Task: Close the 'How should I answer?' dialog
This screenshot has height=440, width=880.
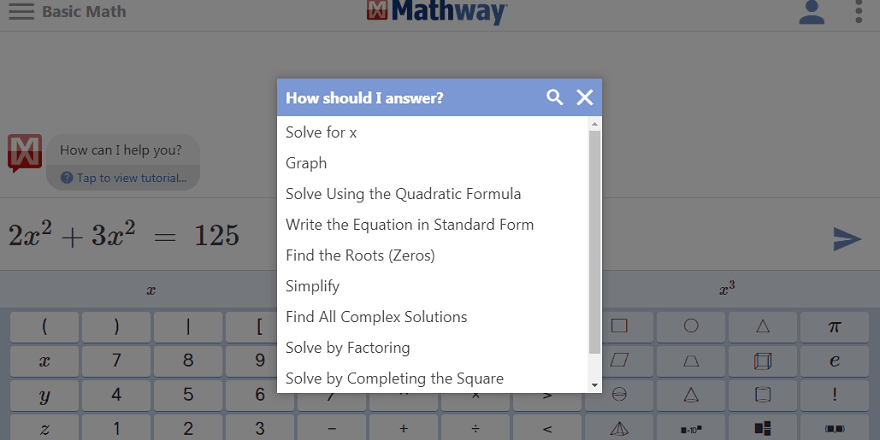Action: (x=585, y=97)
